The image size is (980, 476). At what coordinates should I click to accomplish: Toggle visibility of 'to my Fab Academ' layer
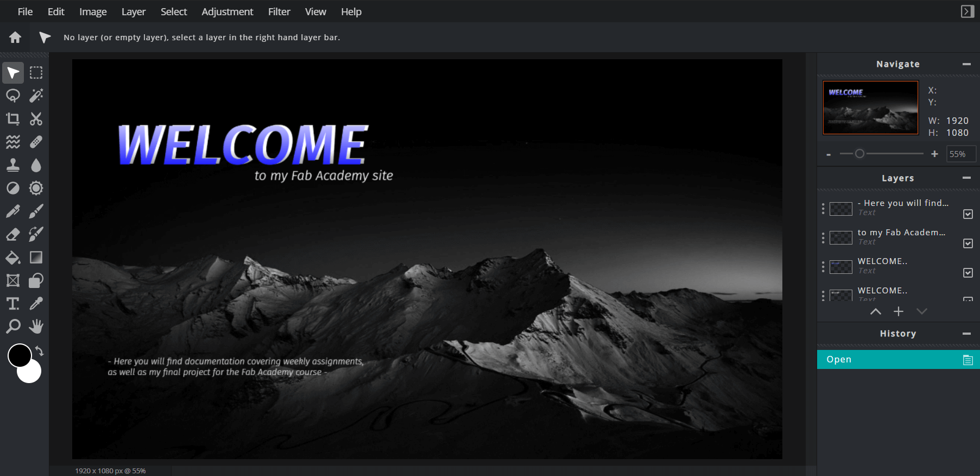coord(968,243)
